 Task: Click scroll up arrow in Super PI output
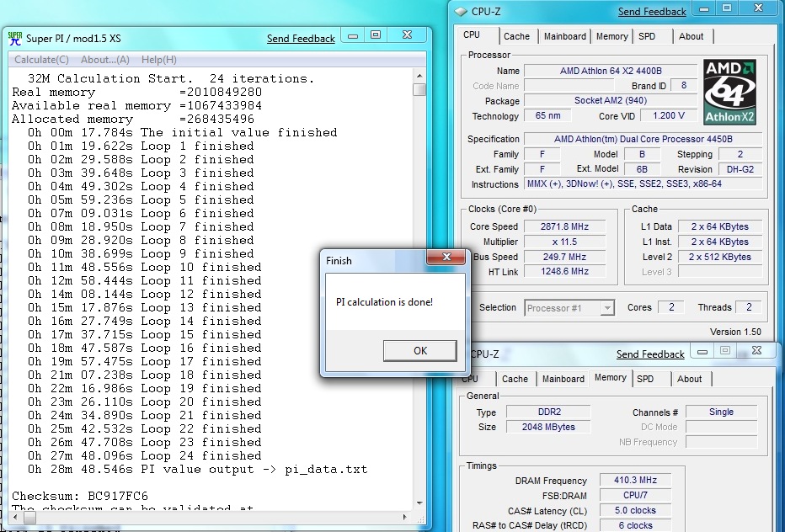click(x=419, y=76)
